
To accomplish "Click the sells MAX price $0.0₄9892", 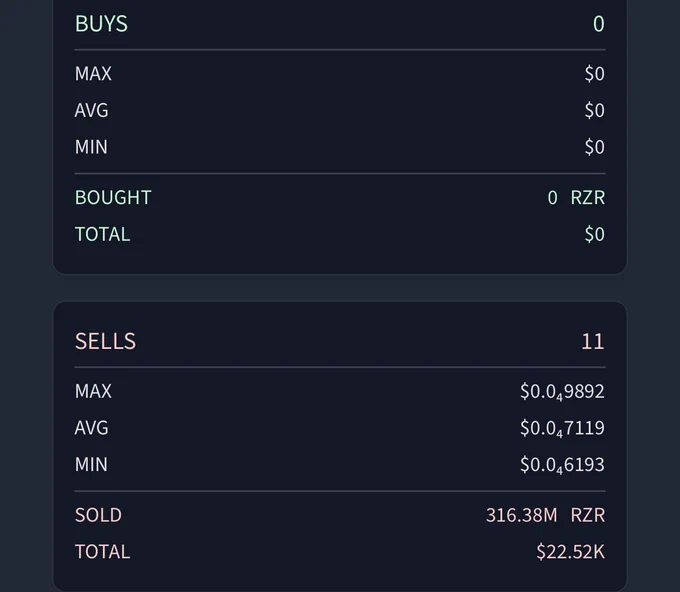I will pyautogui.click(x=562, y=391).
